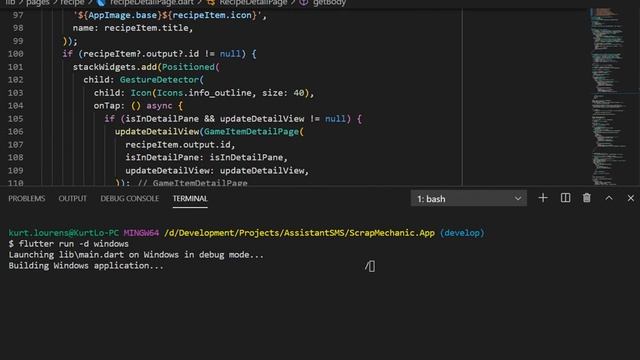
Task: Click 'kurt.lourens@KurtLo-PC' in terminal prompt
Action: point(63,233)
